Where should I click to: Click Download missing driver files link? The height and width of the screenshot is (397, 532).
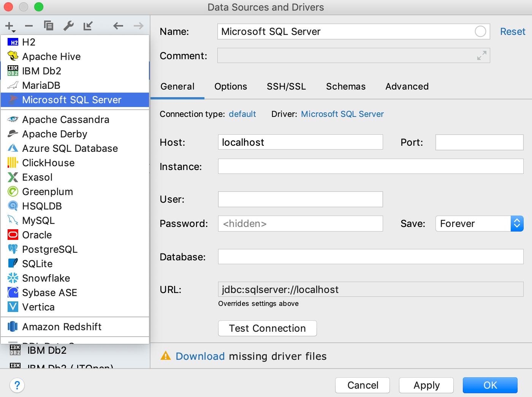200,356
